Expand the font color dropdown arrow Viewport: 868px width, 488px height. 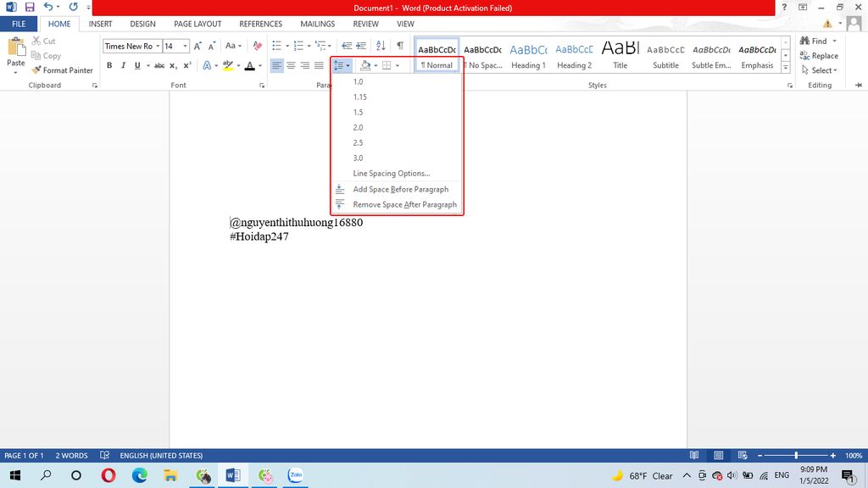point(260,65)
